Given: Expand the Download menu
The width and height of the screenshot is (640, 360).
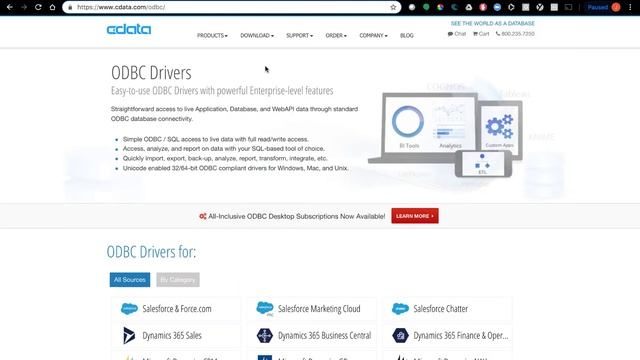Looking at the screenshot, I should (257, 36).
